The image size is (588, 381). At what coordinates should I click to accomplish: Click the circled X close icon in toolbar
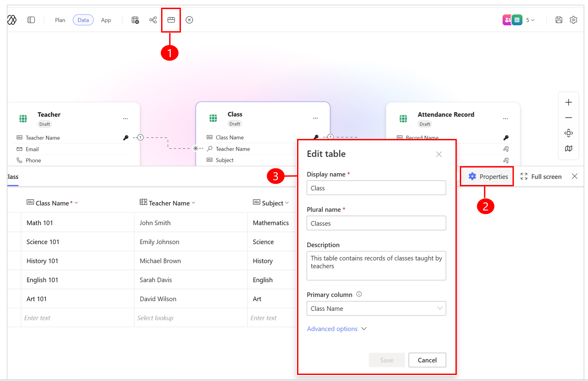pos(189,20)
